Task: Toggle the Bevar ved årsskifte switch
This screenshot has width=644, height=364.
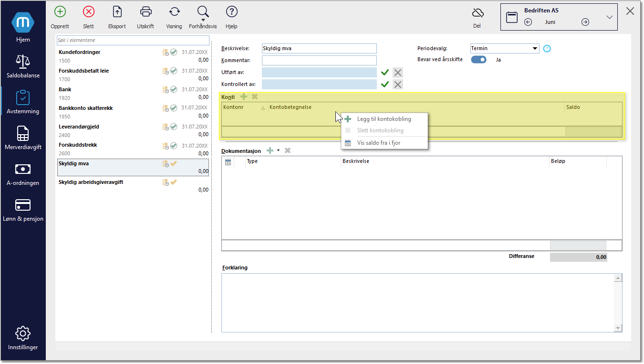Action: 478,60
